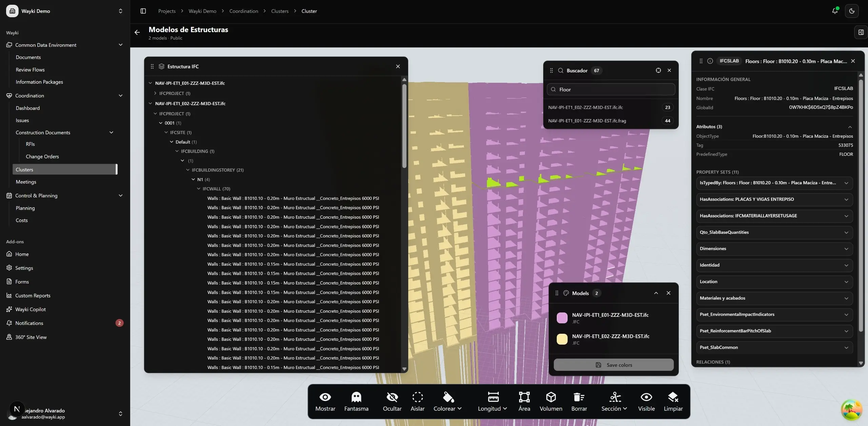The width and height of the screenshot is (868, 426).
Task: Open Wayki Copilot add-on
Action: (31, 309)
